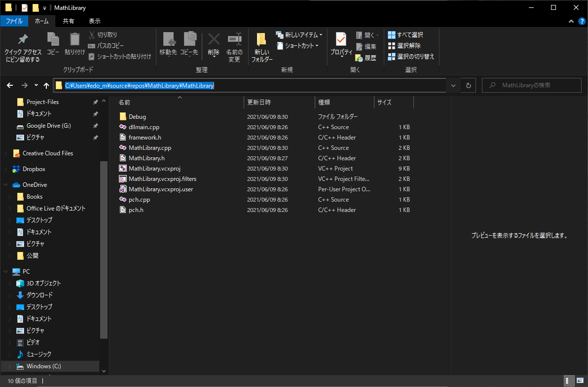The width and height of the screenshot is (588, 387).
Task: Switch to Large icons view in status bar
Action: tap(580, 381)
